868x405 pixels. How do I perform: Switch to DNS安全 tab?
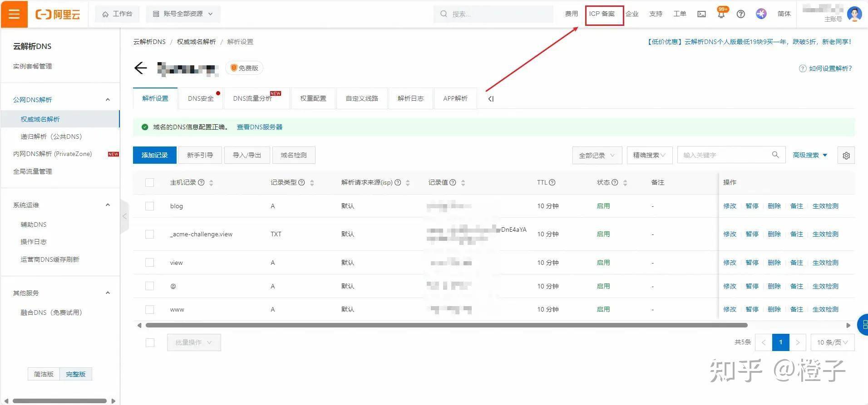[201, 98]
